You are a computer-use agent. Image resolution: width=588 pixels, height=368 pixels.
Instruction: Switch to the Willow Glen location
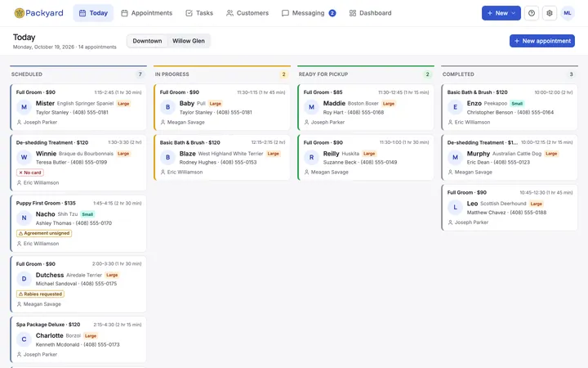pyautogui.click(x=189, y=41)
